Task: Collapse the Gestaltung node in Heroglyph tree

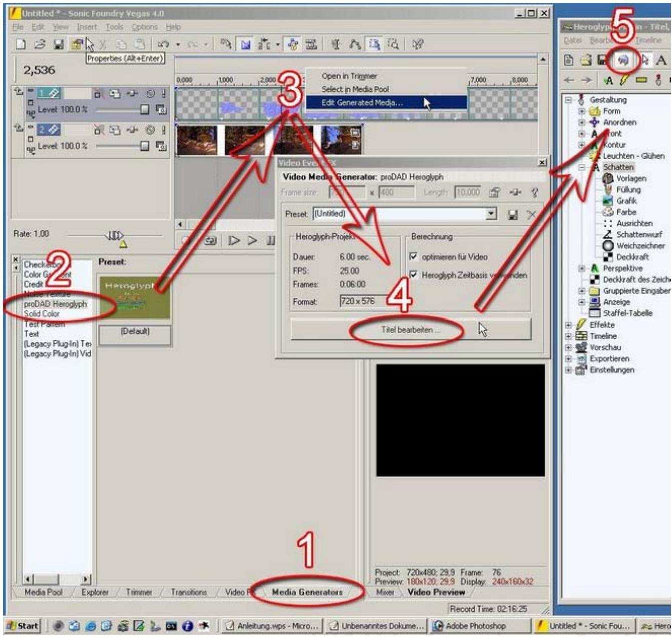Action: [568, 100]
